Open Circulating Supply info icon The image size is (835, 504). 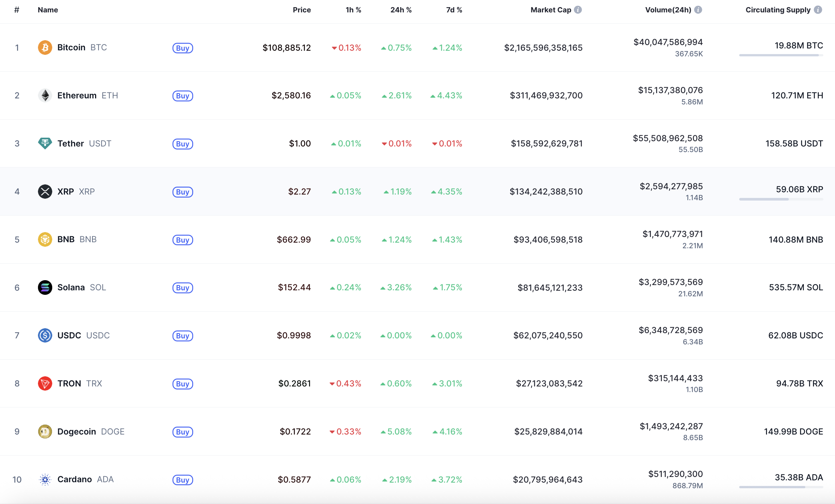coord(818,10)
